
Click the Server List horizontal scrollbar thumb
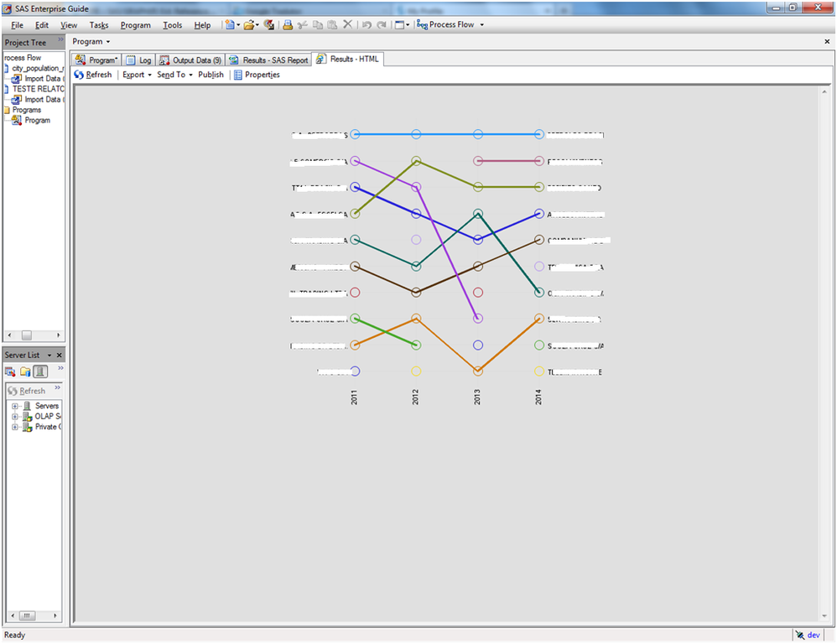click(27, 615)
